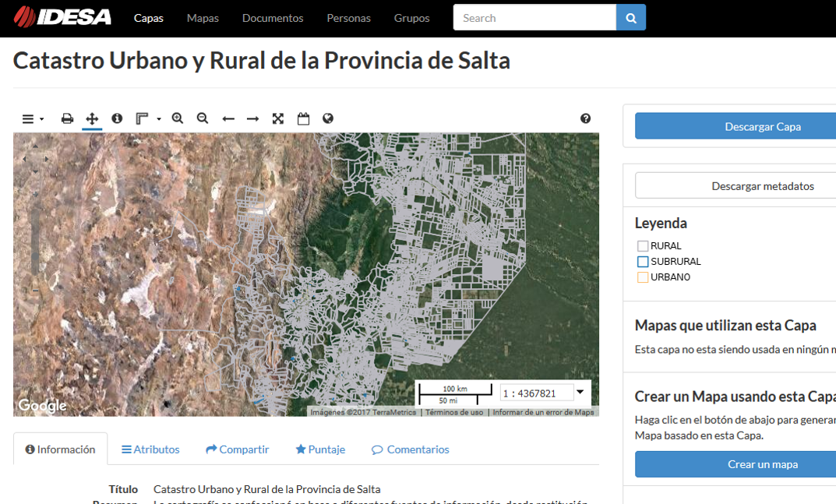The height and width of the screenshot is (504, 836).
Task: Open the Personas menu
Action: pyautogui.click(x=349, y=18)
